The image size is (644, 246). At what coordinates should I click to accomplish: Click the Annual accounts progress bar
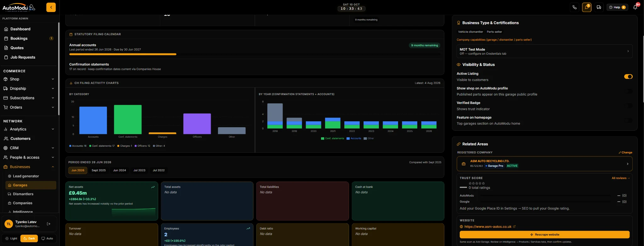[255, 54]
